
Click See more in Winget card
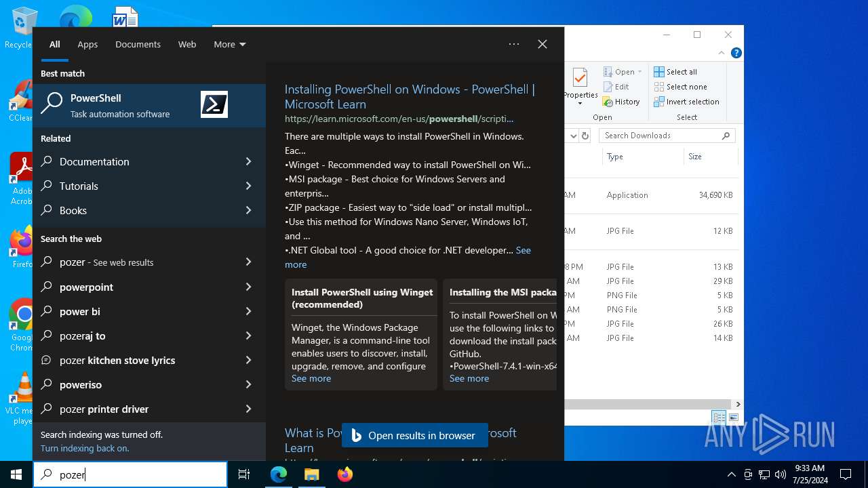[311, 378]
